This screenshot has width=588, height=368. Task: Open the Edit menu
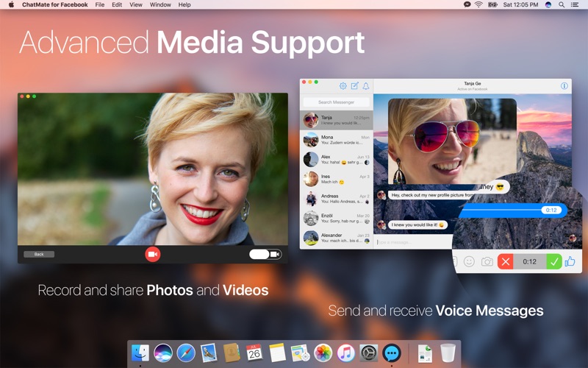pyautogui.click(x=117, y=4)
